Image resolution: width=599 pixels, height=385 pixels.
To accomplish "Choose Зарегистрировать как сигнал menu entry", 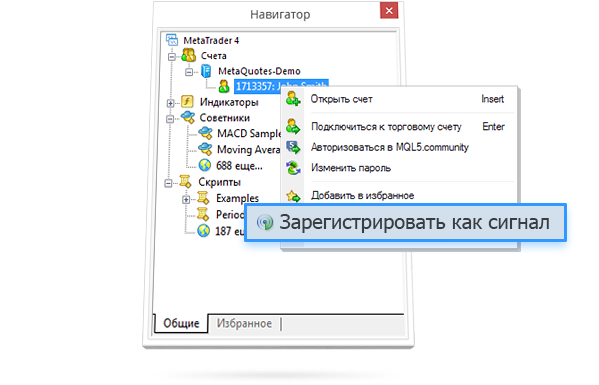I will pyautogui.click(x=405, y=222).
